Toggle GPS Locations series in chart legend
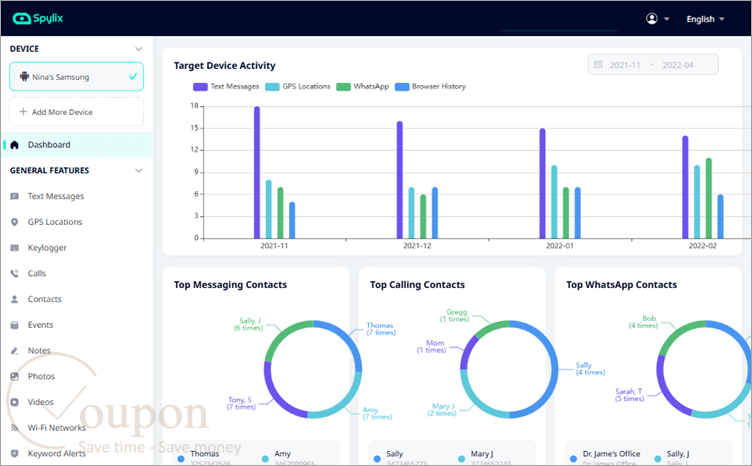 click(x=298, y=87)
